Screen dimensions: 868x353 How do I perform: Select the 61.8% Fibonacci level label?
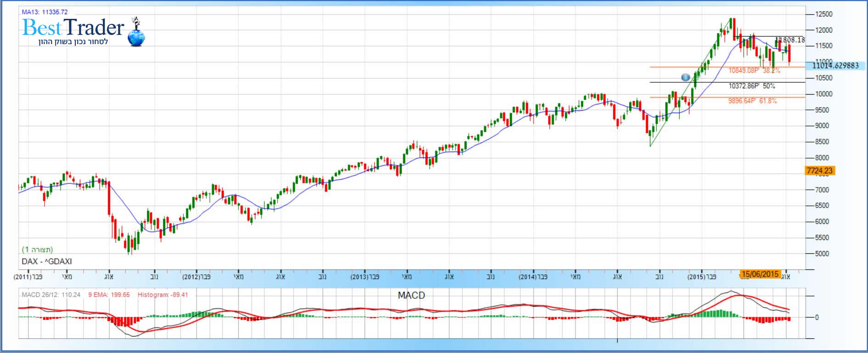(752, 101)
